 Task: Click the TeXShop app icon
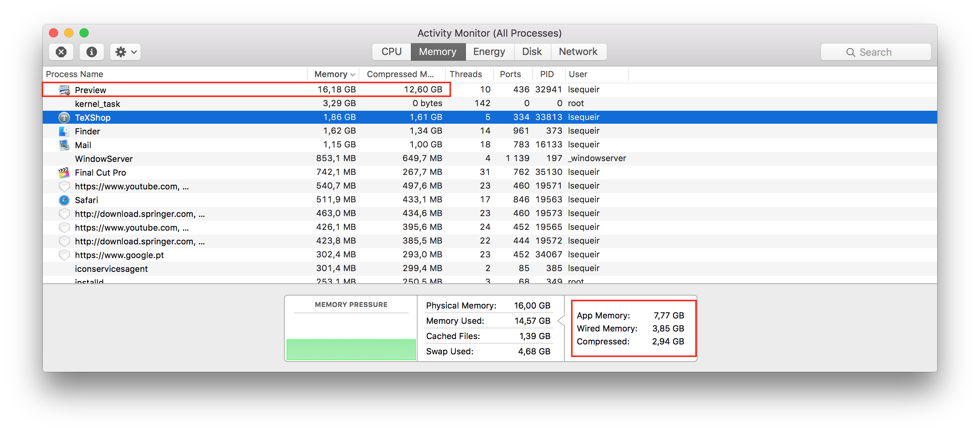click(x=64, y=118)
